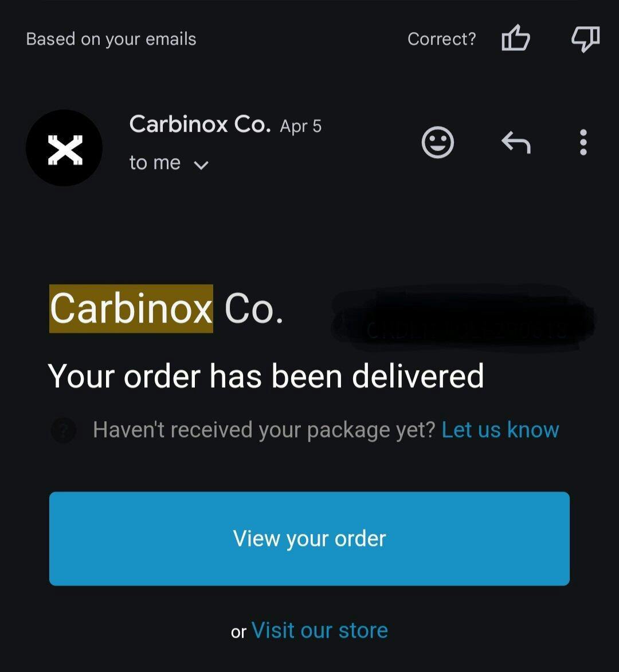
Task: Open the three-dot more options menu
Action: point(583,142)
